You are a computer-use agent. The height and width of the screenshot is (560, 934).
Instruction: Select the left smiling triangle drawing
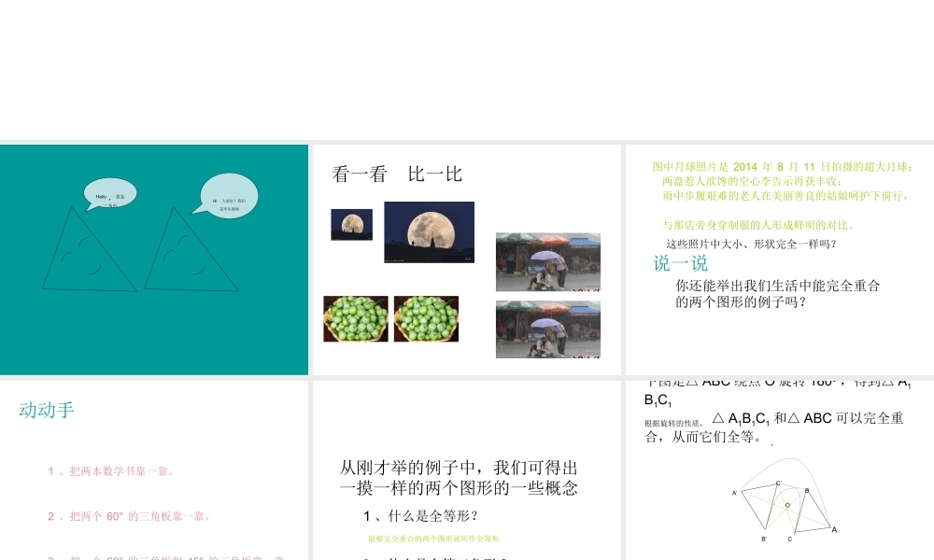coord(89,249)
